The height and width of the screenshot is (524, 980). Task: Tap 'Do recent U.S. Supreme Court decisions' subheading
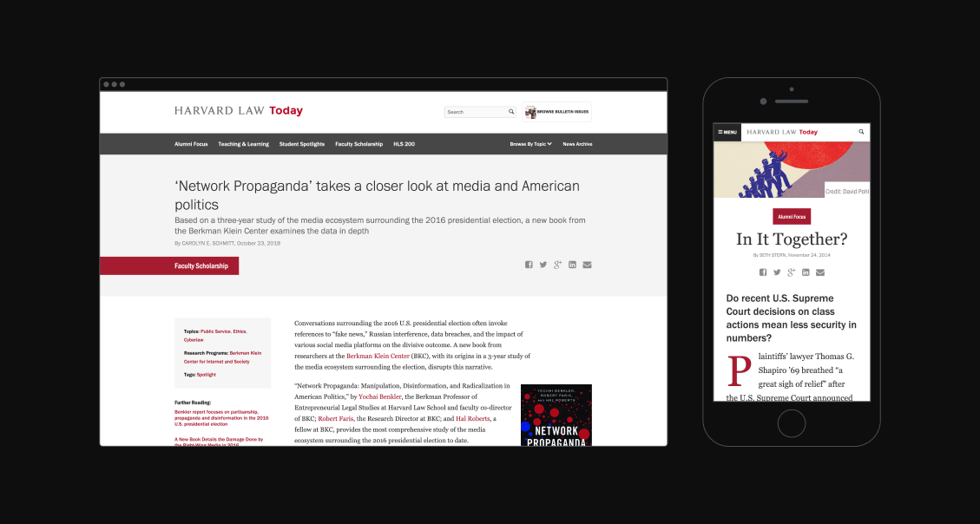click(x=792, y=318)
